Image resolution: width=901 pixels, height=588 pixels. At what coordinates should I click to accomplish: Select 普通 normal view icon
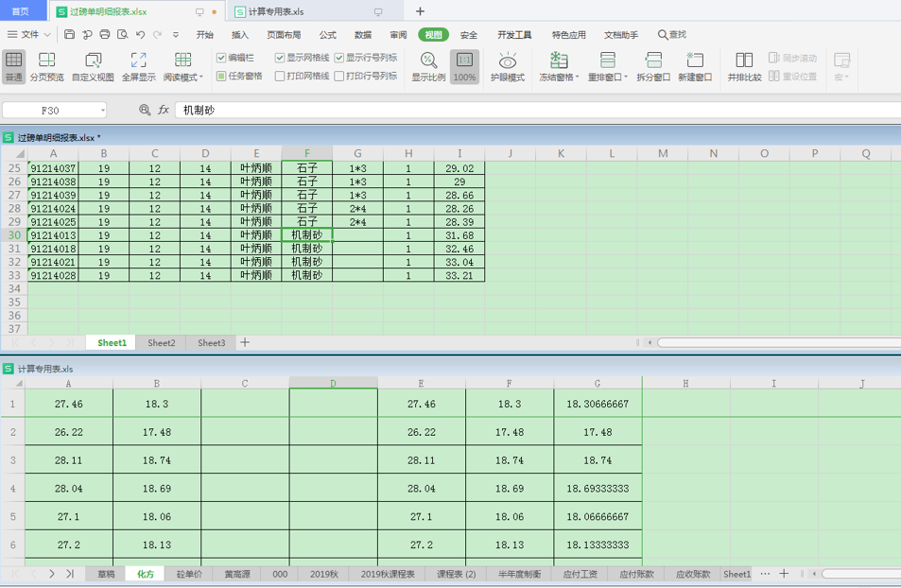tap(14, 67)
